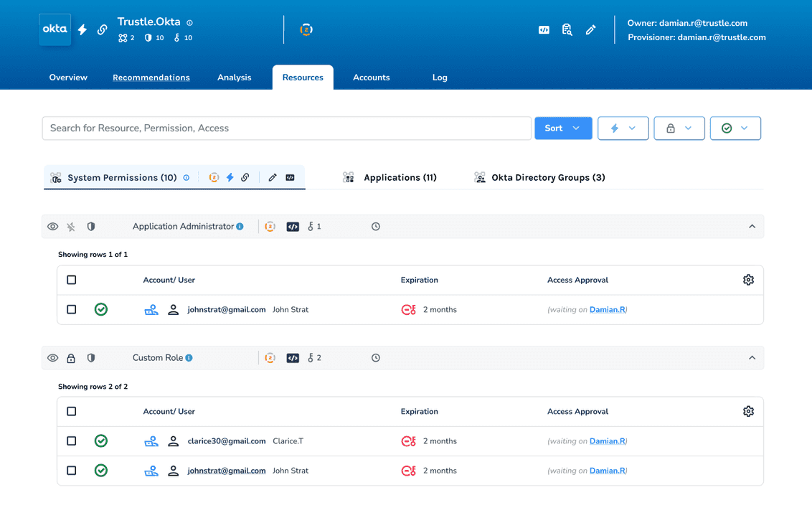Screen dimensions: 812x523
Task: Open table settings gear in Application Administrator table
Action: 748,280
